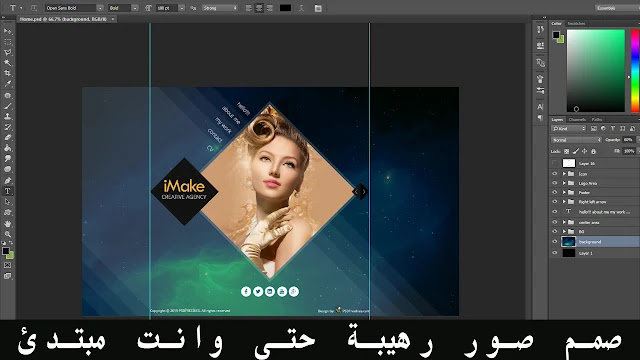Select the Move tool

(8, 31)
